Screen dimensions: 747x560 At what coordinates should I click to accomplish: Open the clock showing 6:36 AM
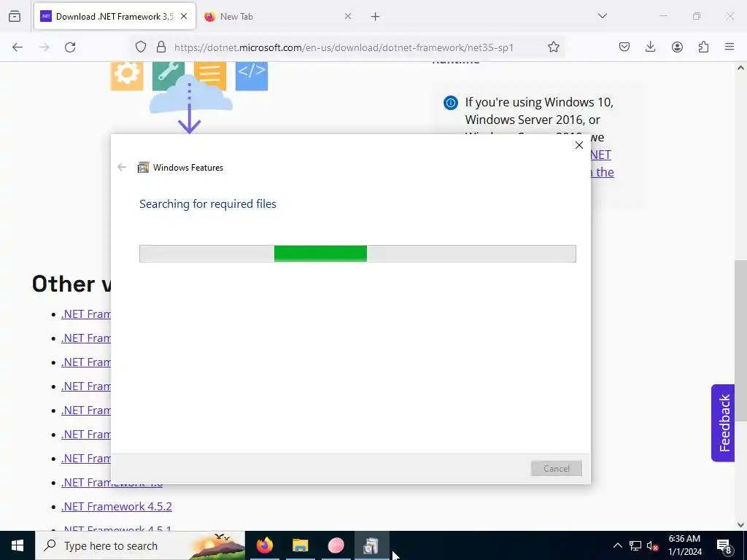coord(684,545)
